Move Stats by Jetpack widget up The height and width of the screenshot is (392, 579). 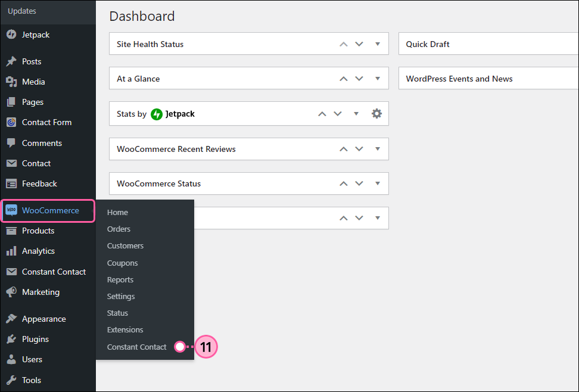[322, 114]
